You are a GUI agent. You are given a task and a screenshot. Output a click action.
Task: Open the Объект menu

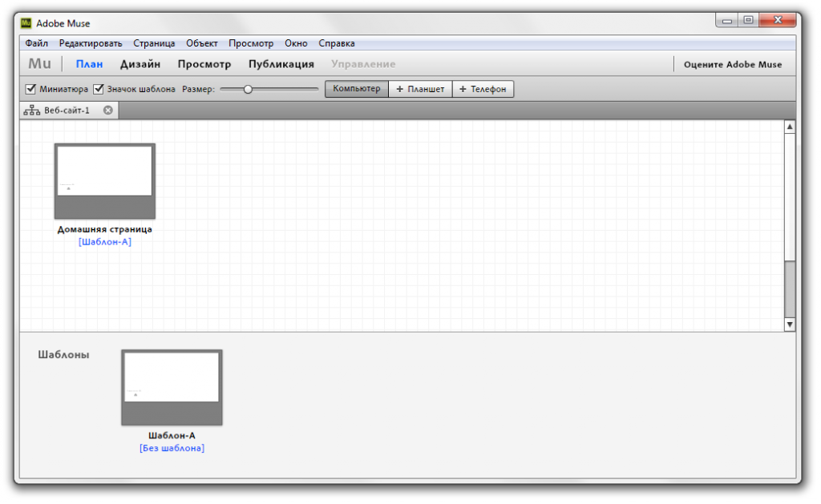201,43
